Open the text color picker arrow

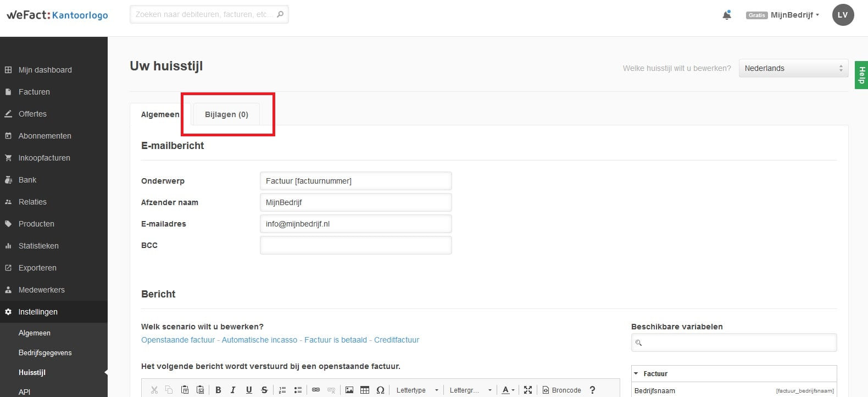coord(513,390)
